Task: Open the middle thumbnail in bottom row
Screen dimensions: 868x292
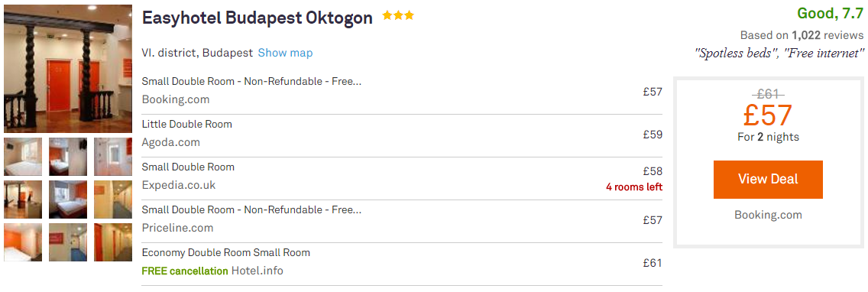Action: pyautogui.click(x=68, y=242)
